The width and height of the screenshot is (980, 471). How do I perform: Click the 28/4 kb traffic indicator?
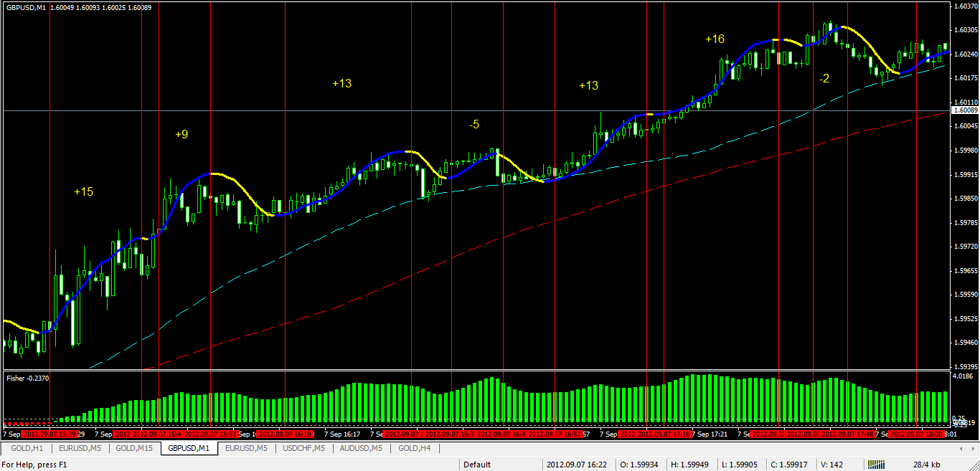point(926,465)
